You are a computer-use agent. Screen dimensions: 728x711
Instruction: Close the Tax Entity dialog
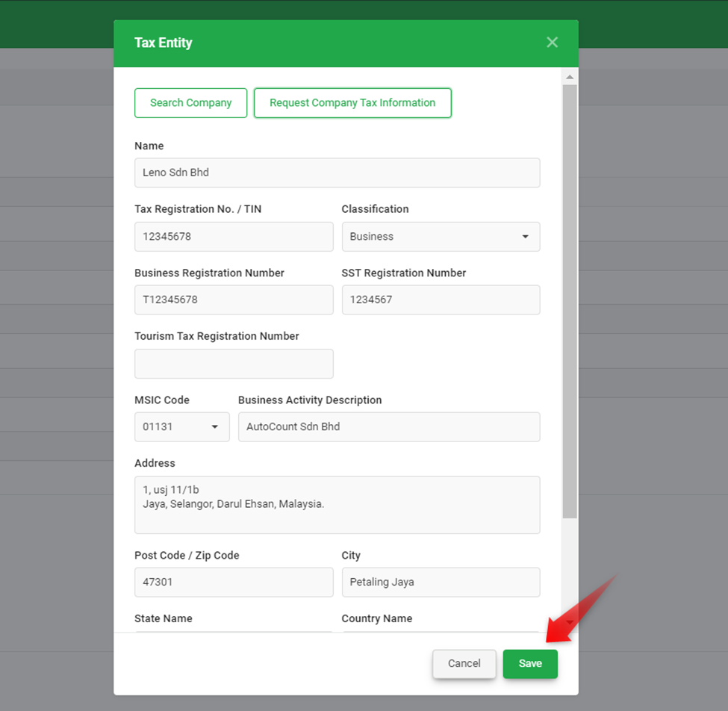pos(552,43)
